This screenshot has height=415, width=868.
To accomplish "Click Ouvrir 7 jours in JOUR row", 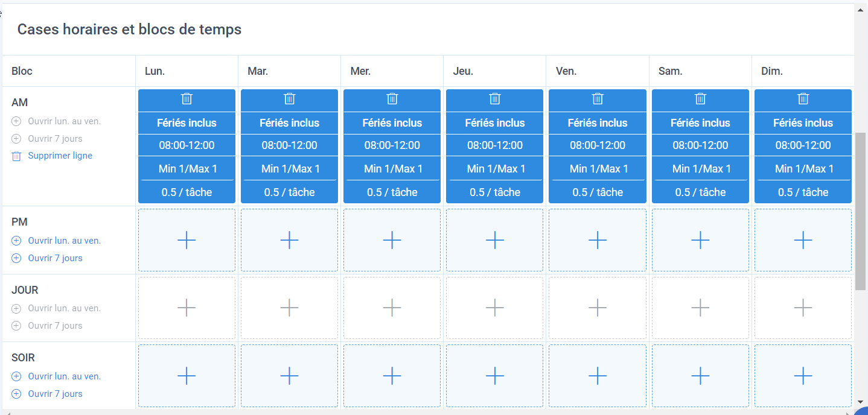I will [47, 326].
